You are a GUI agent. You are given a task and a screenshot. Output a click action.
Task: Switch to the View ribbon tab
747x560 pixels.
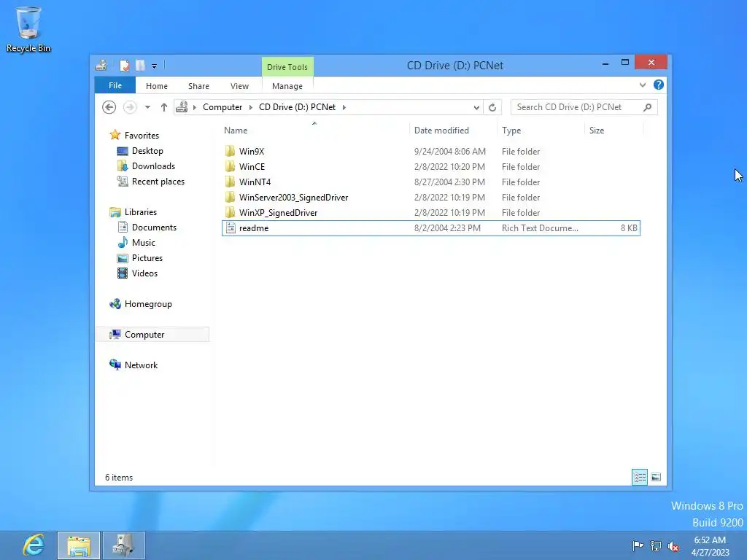(x=239, y=86)
